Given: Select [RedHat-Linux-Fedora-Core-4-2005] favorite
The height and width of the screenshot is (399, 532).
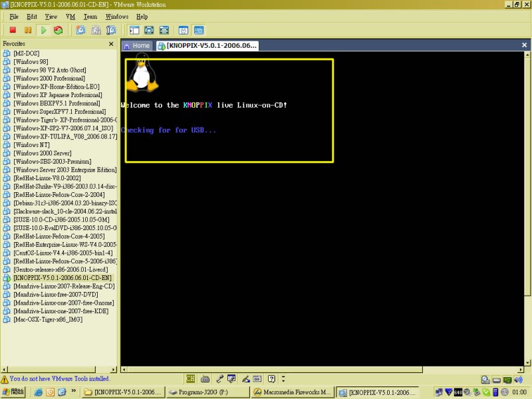Looking at the screenshot, I should 59,236.
